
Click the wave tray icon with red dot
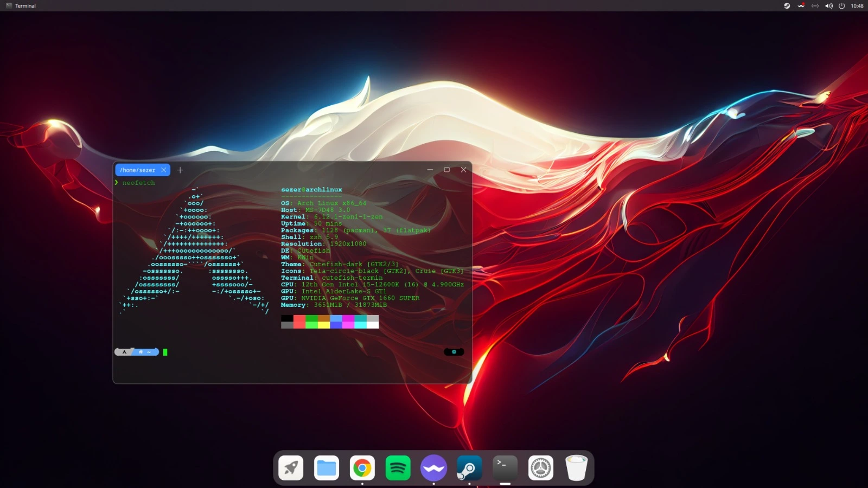point(801,6)
